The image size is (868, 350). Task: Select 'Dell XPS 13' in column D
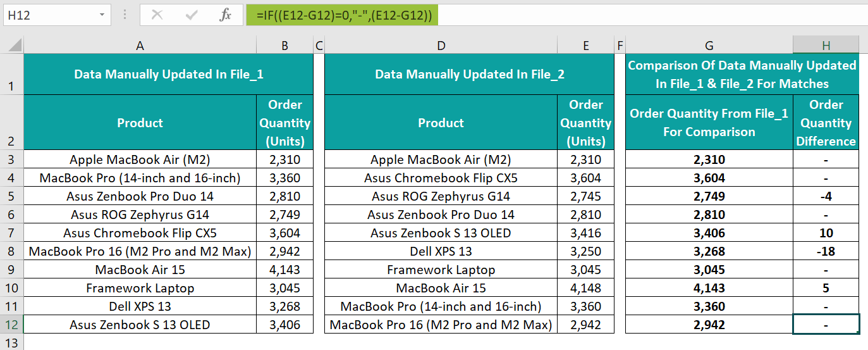tap(441, 251)
